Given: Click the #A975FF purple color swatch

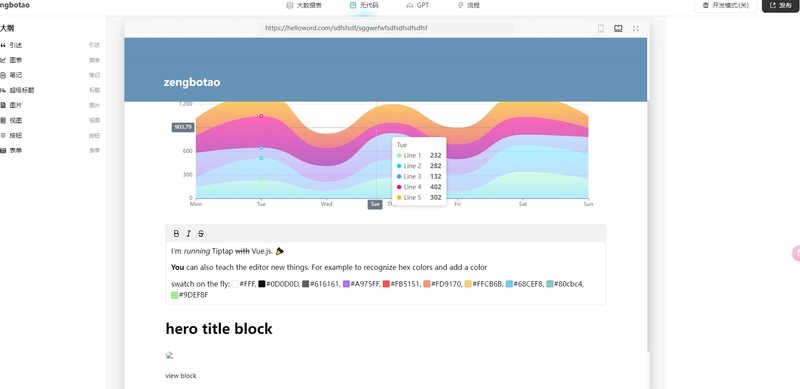Looking at the screenshot, I should pos(346,284).
